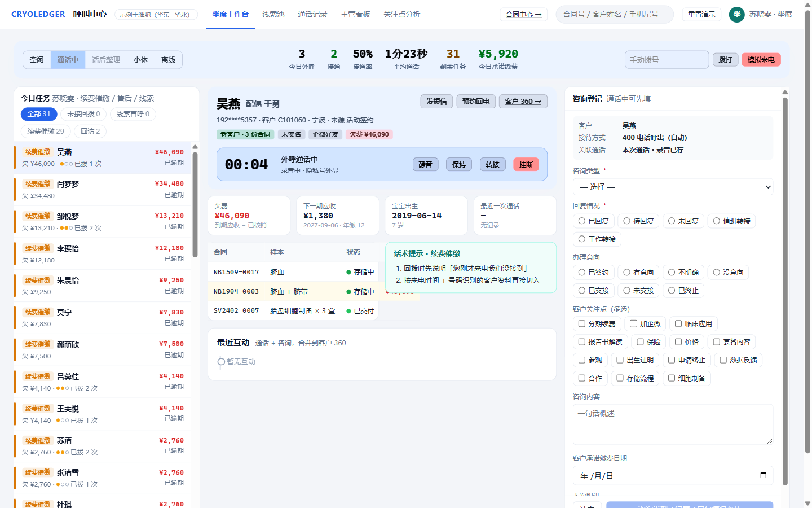Switch to the 线索池 tab

click(x=273, y=14)
